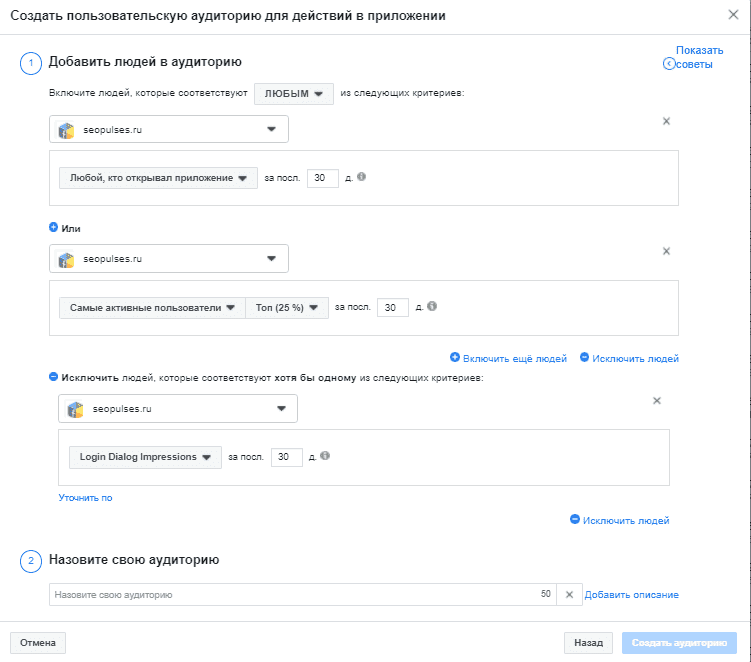751x662 pixels.
Task: Expand the Любой, кто открывал приложение dropdown
Action: (x=158, y=178)
